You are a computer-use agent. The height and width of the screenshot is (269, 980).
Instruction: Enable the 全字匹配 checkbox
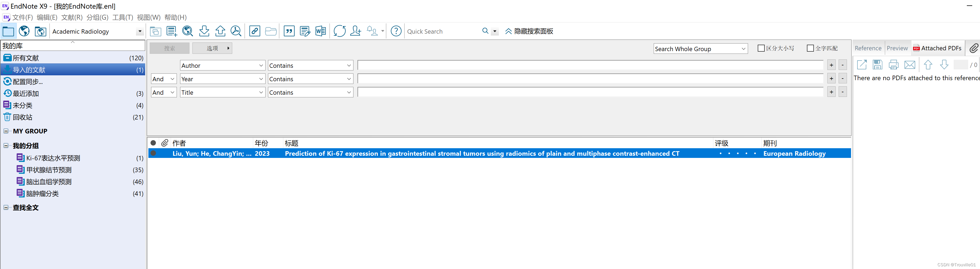point(810,48)
